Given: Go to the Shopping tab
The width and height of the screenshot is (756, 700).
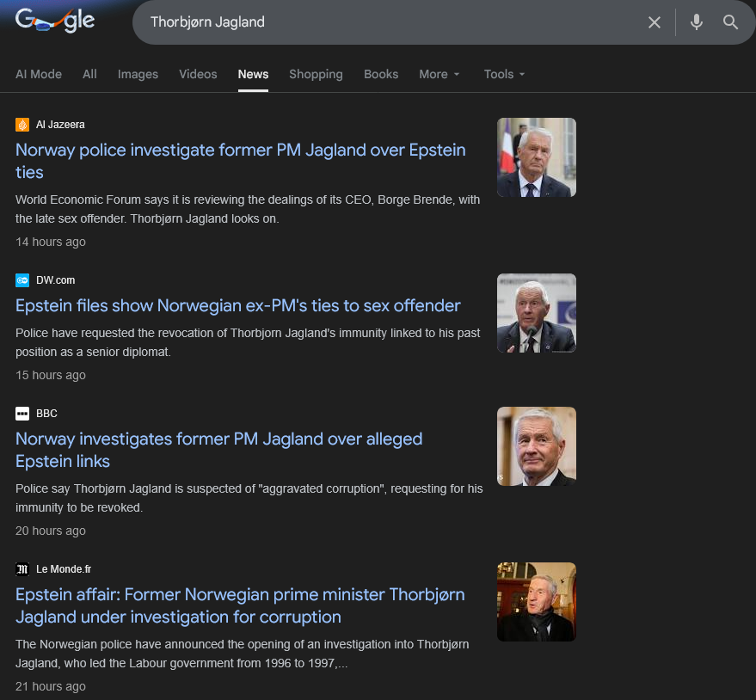Looking at the screenshot, I should (316, 74).
